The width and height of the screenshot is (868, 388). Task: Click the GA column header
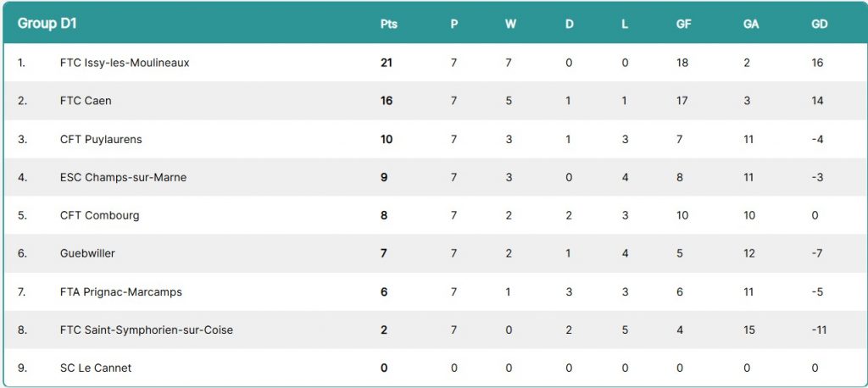(751, 25)
